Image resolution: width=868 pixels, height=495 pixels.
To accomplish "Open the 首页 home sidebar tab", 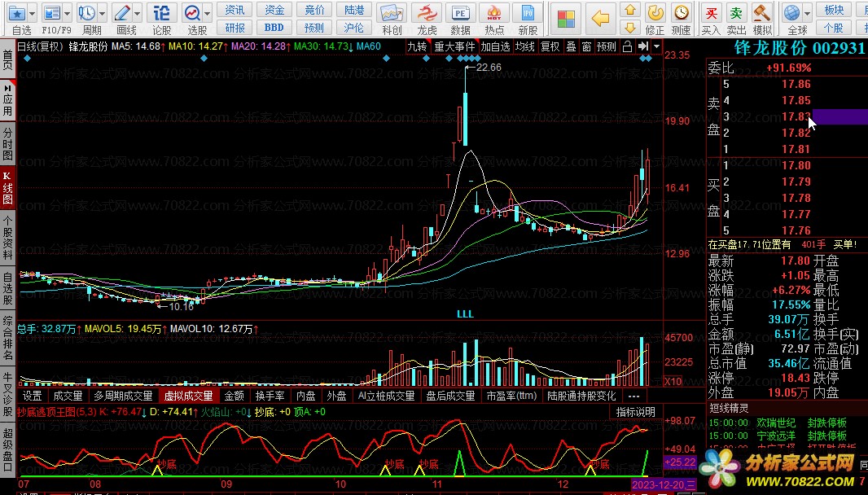I will [x=8, y=59].
